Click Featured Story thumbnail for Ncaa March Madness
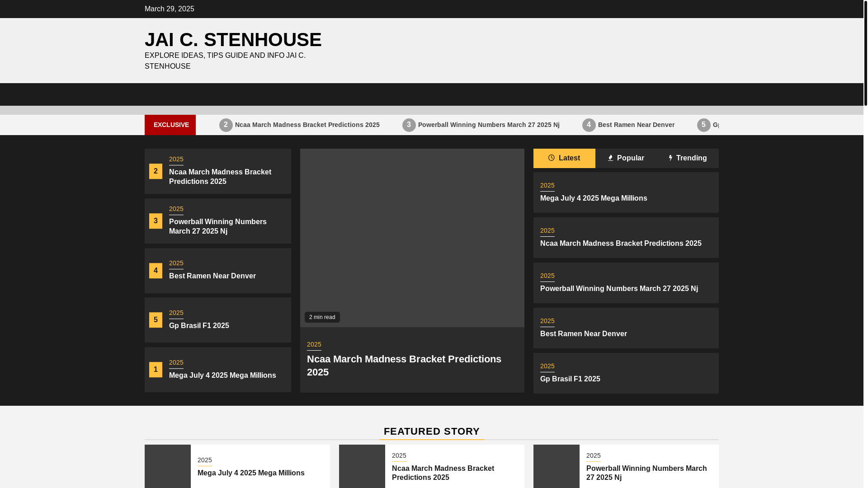The height and width of the screenshot is (488, 868). 362,466
